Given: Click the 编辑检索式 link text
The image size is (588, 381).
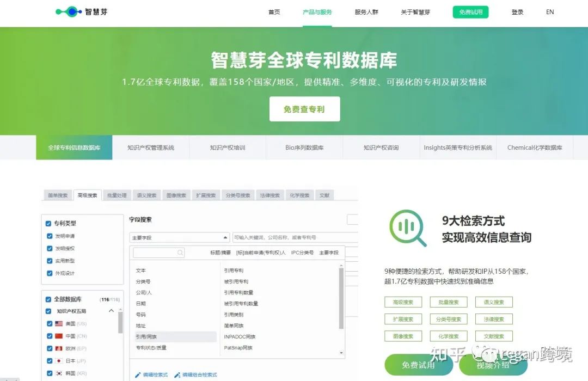Looking at the screenshot, I should click(155, 374).
